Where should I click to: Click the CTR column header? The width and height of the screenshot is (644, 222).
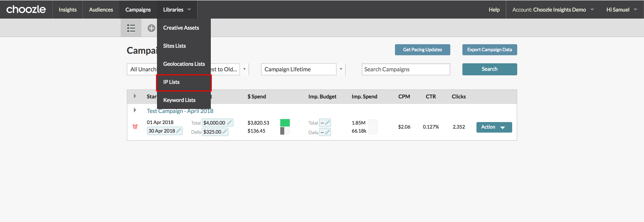coord(431,97)
